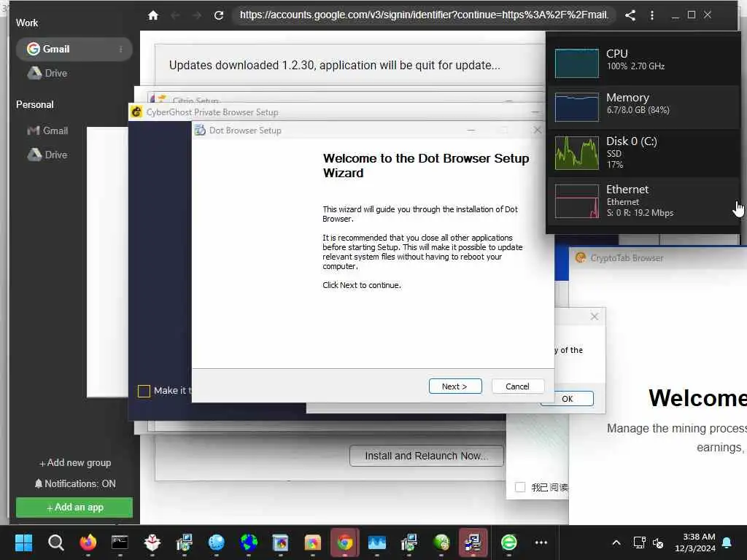This screenshot has height=560, width=747.
Task: Click the green ball taskbar icon
Action: pos(441,542)
